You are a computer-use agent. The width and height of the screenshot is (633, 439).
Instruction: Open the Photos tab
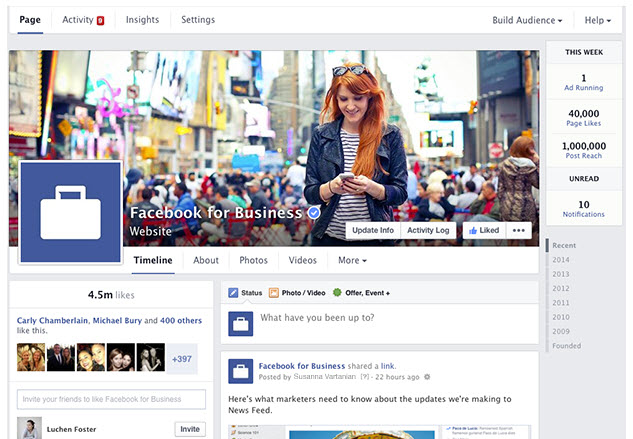(x=253, y=260)
